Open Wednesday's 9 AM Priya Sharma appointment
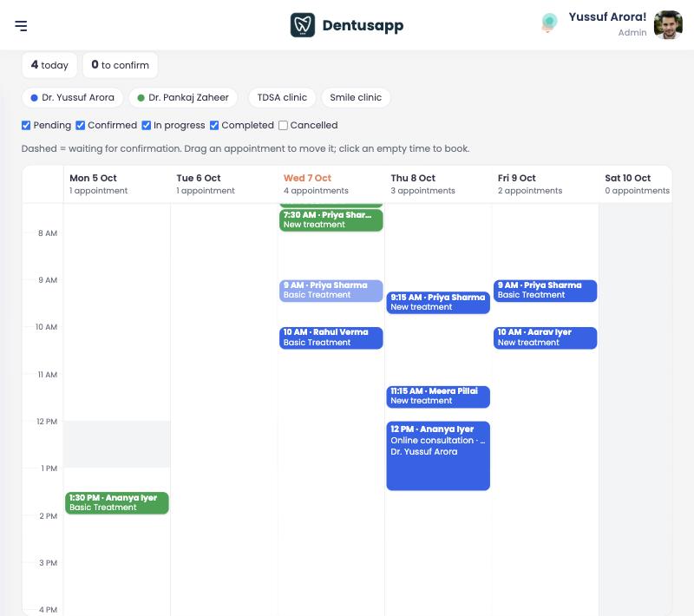 [331, 291]
